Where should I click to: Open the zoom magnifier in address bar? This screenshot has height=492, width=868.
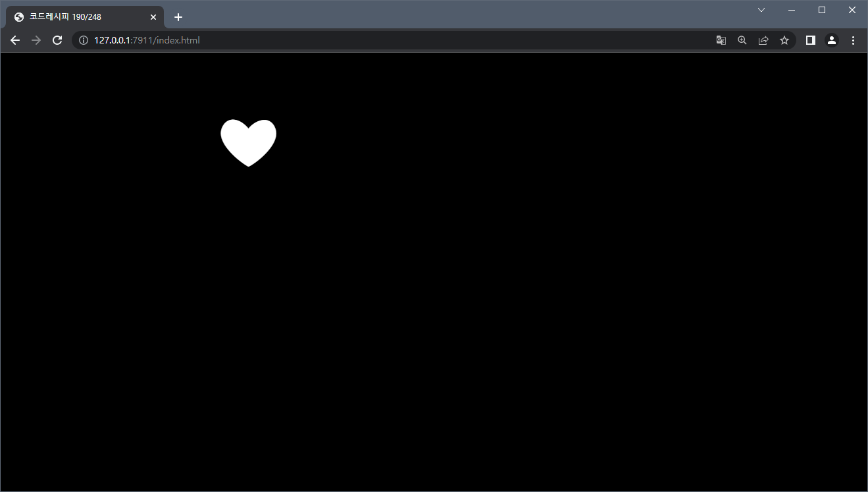pyautogui.click(x=742, y=40)
